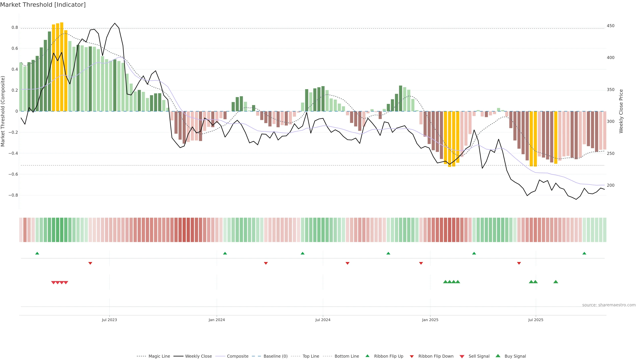The width and height of the screenshot is (644, 362).
Task: Hide the Composite series via legend
Action: (237, 356)
